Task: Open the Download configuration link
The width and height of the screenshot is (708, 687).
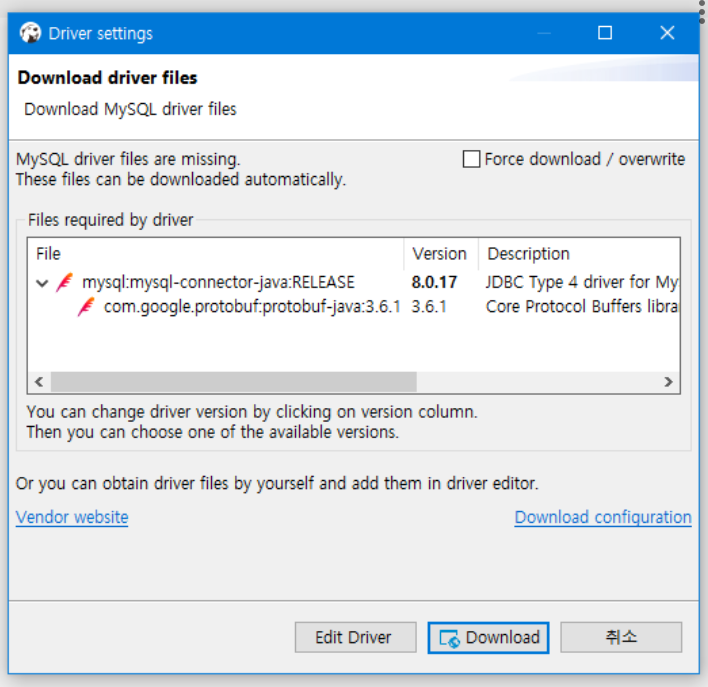Action: (603, 517)
